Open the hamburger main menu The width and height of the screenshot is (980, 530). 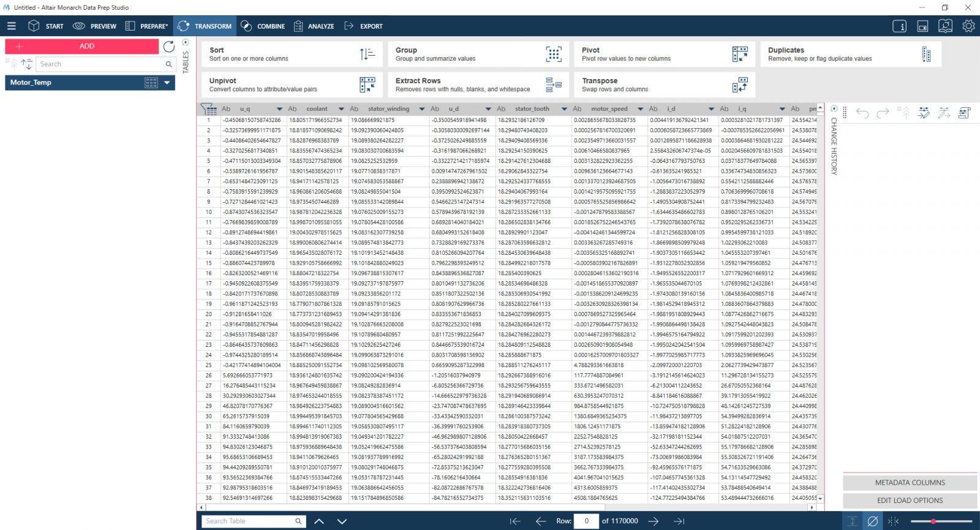coord(11,26)
